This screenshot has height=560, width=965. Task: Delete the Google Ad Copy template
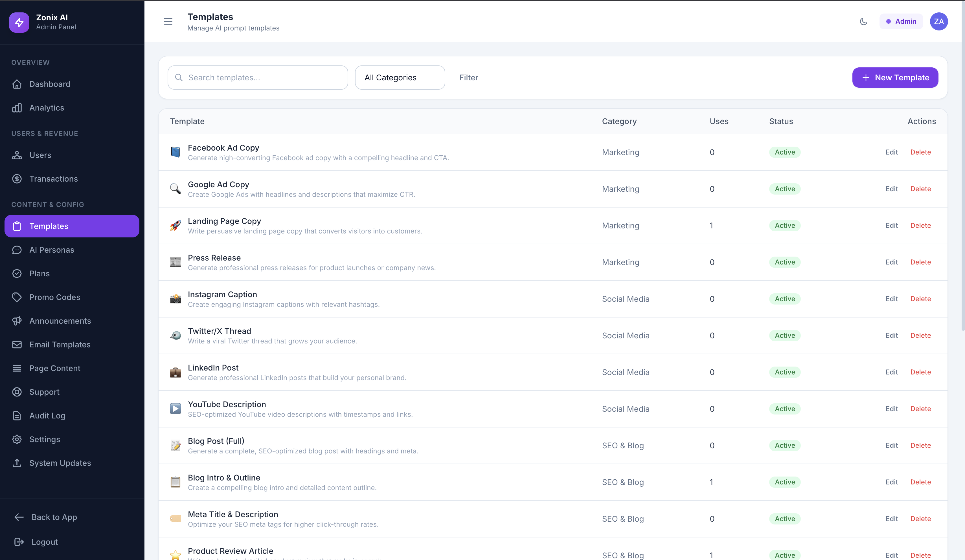pos(920,189)
